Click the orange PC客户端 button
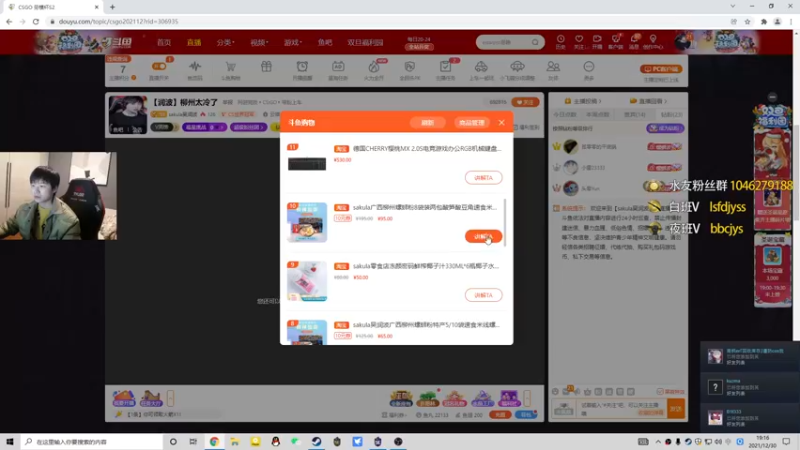Image resolution: width=800 pixels, height=450 pixels. click(661, 69)
